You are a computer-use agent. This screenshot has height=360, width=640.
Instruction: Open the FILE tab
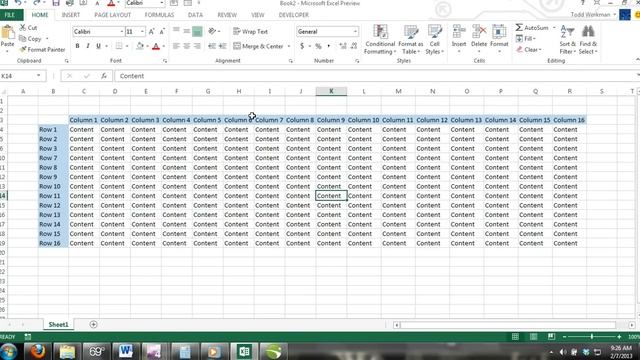10,15
